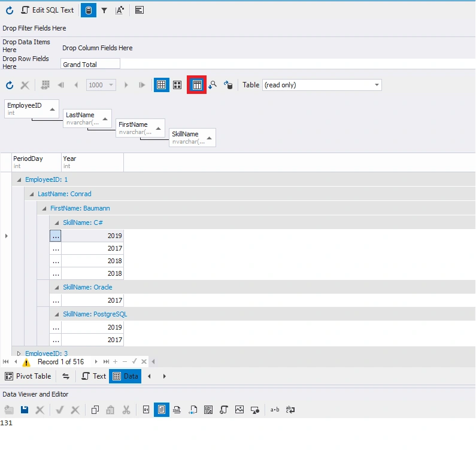The height and width of the screenshot is (451, 476).
Task: Refresh data using grid toolbar refresh icon
Action: pyautogui.click(x=10, y=85)
